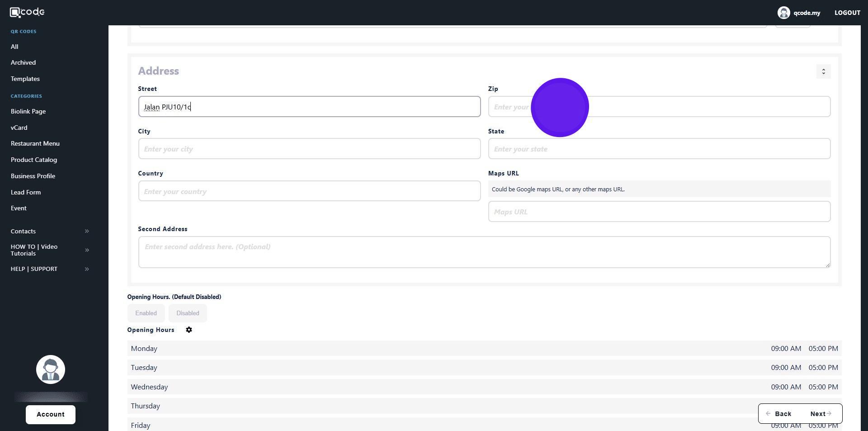The width and height of the screenshot is (868, 431).
Task: Click the Maps URL input field
Action: [x=659, y=212]
